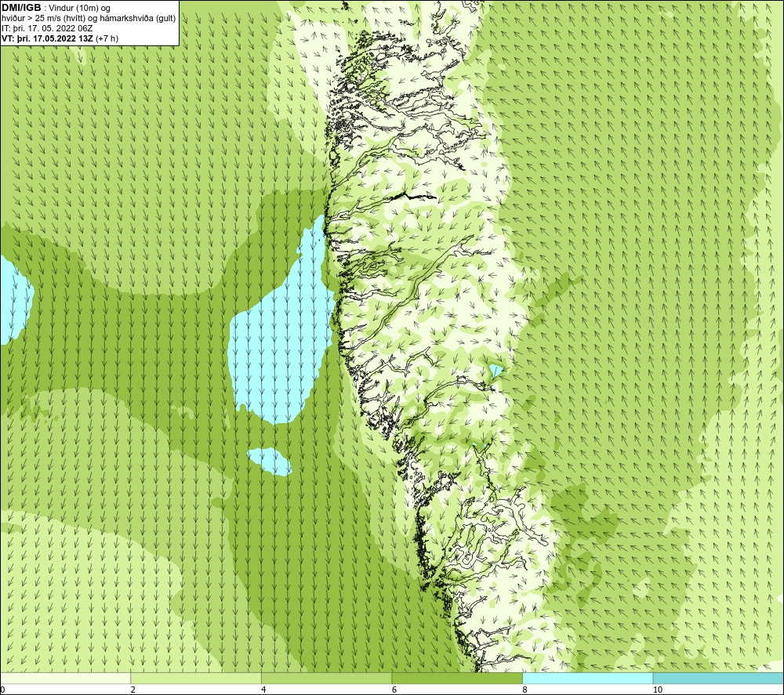Click the legend label '8'
The image size is (784, 695).
pyautogui.click(x=524, y=690)
